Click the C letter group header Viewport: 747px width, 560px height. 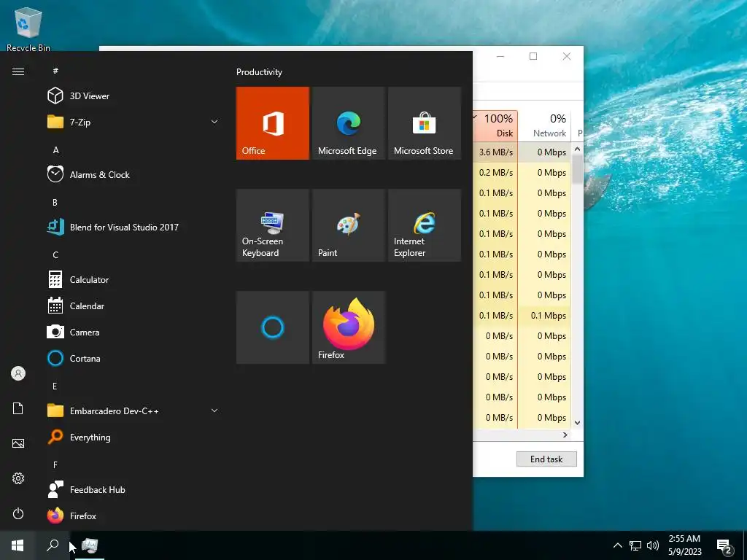pos(55,254)
